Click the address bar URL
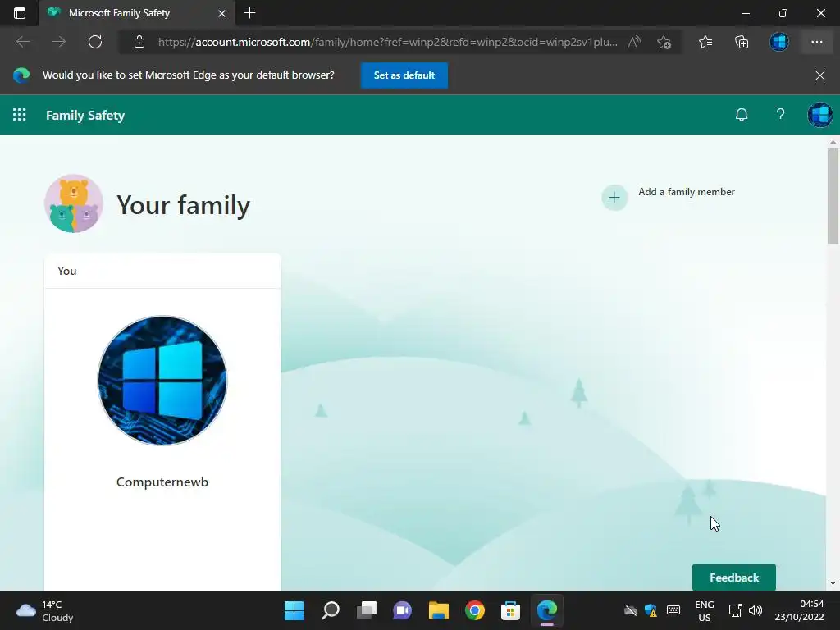 point(387,42)
